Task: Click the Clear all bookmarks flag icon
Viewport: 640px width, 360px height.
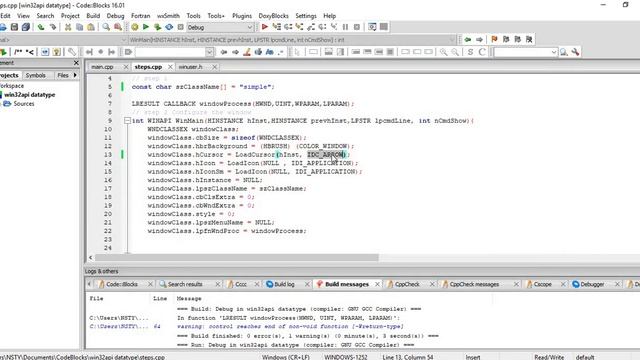Action: point(529,39)
